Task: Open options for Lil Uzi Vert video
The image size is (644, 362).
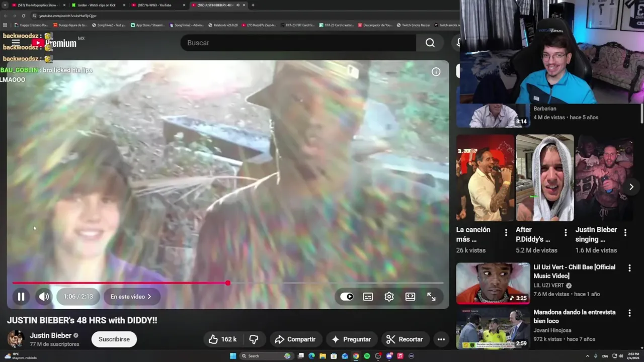Action: tap(629, 268)
